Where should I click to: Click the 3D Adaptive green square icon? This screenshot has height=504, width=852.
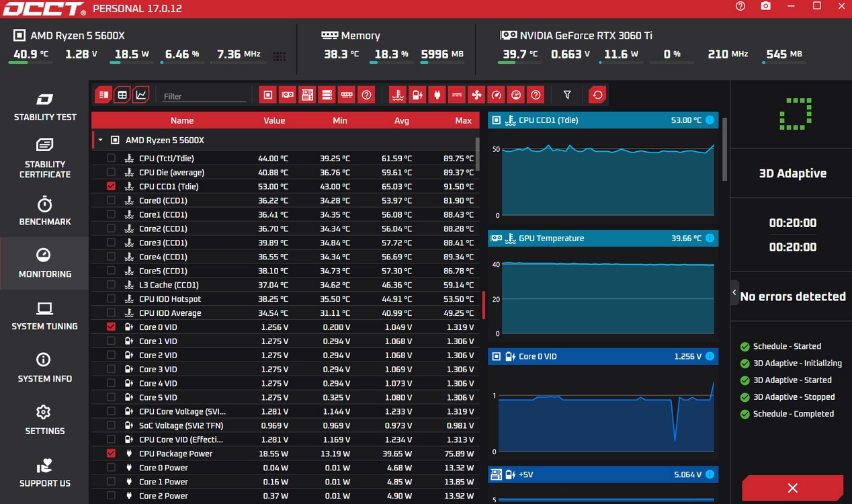pos(796,114)
